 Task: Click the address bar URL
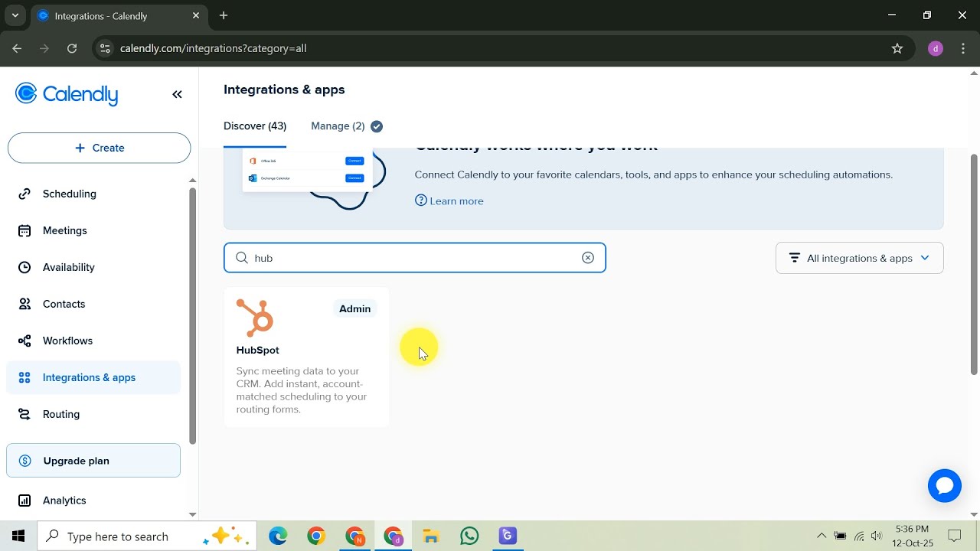tap(214, 48)
